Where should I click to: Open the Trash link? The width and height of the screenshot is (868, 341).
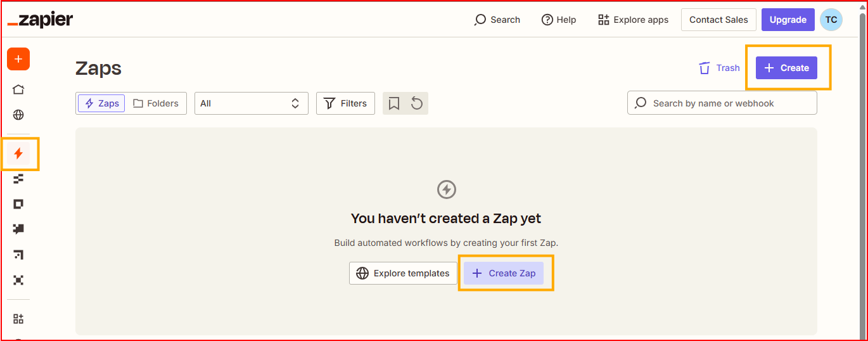click(x=719, y=68)
